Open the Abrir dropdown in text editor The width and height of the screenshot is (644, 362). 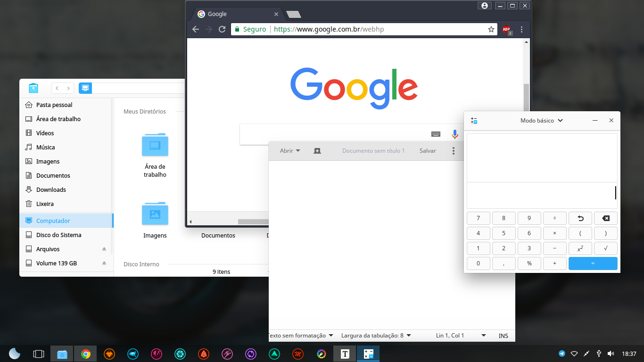[x=290, y=151]
